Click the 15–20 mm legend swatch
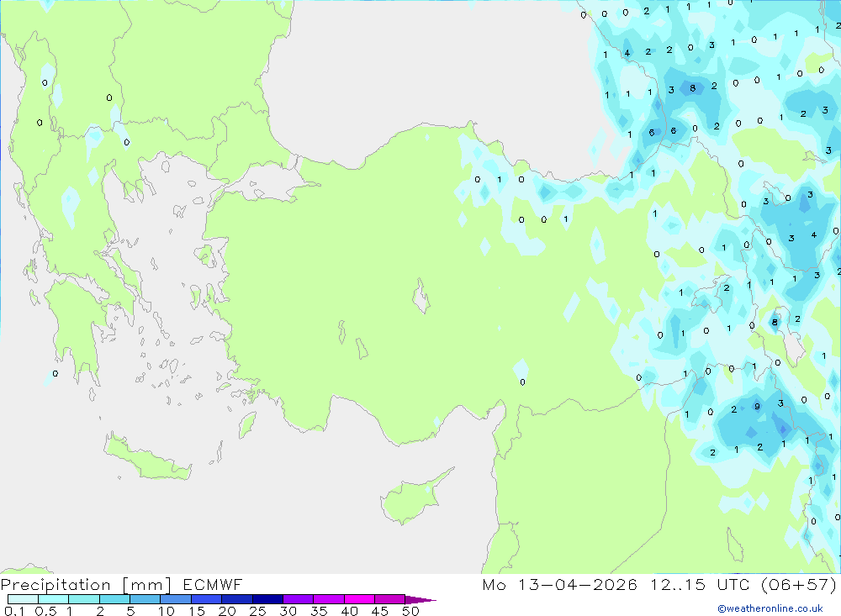Screen dimensions: 841x616 pyautogui.click(x=206, y=599)
